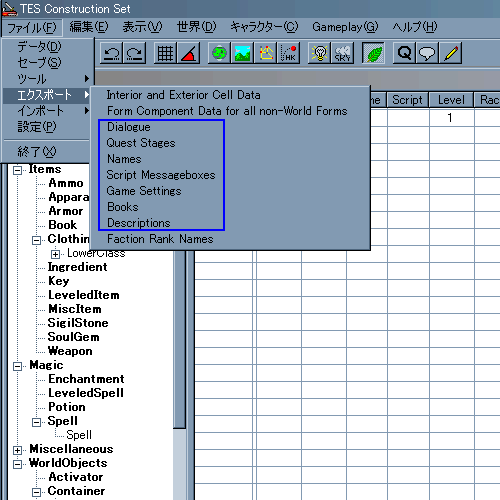Image resolution: width=500 pixels, height=500 pixels.
Task: Toggle the grid snap icon
Action: click(165, 53)
